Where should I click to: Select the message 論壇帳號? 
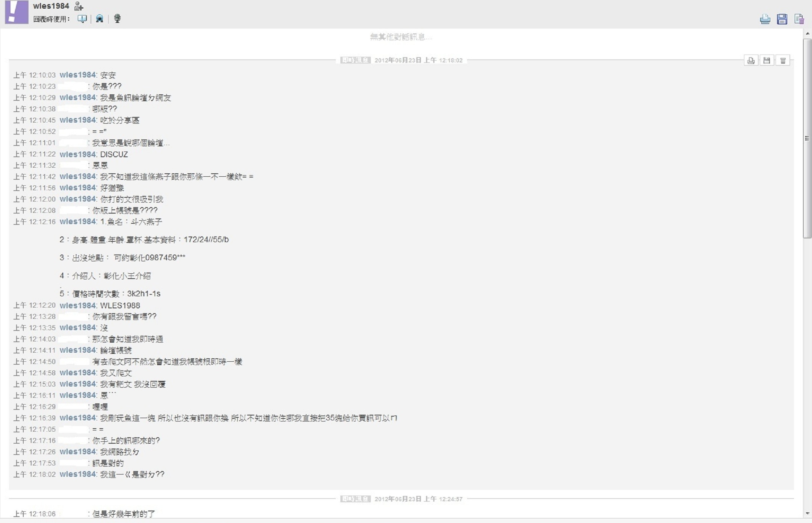(116, 350)
